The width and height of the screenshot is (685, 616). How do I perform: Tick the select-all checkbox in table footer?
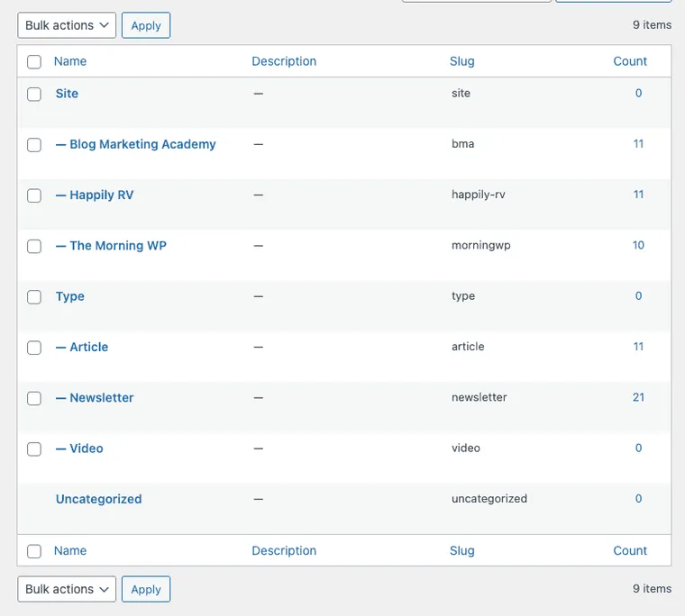tap(34, 551)
